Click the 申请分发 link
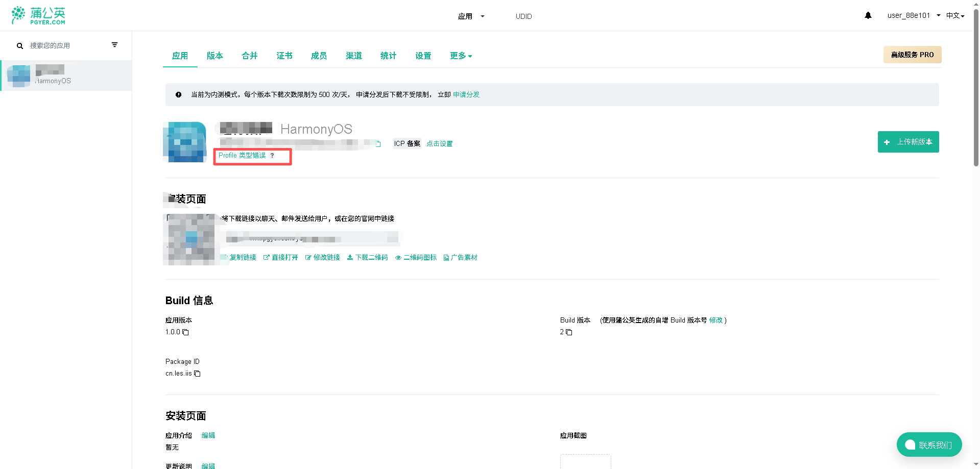980x469 pixels. [x=466, y=94]
